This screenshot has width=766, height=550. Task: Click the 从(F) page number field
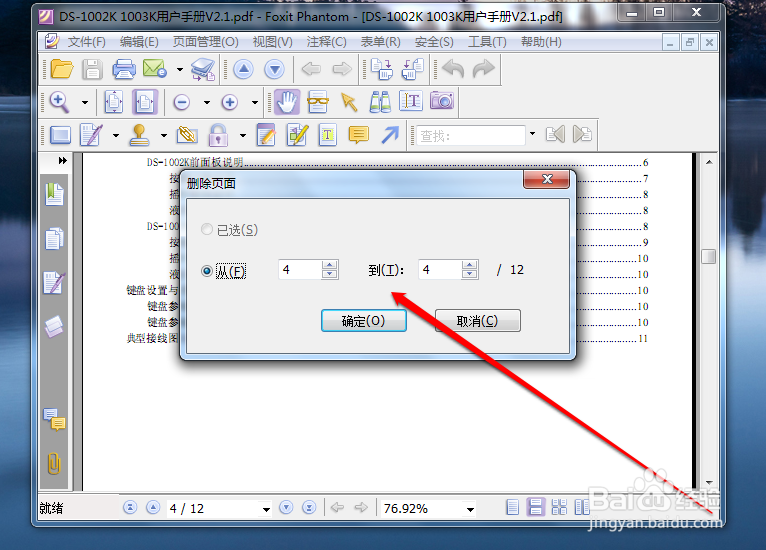click(300, 270)
